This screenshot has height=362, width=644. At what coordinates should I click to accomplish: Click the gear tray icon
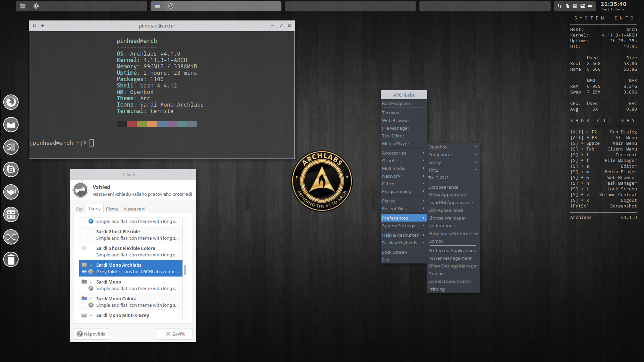coord(575,6)
